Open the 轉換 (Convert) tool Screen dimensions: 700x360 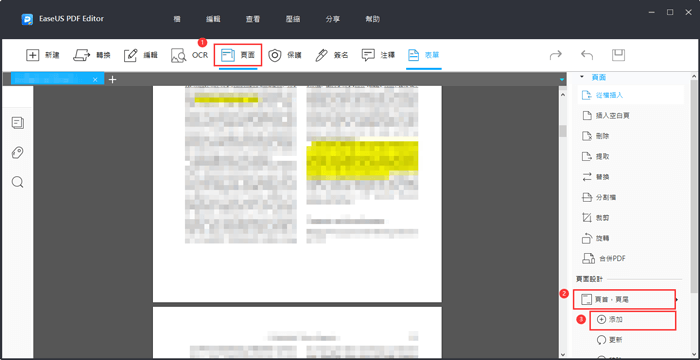[92, 55]
